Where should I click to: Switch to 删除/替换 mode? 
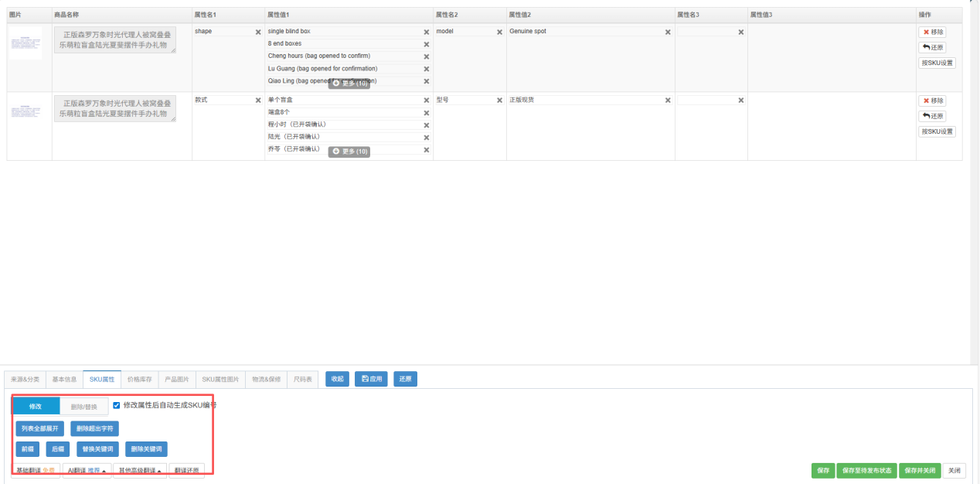[84, 406]
